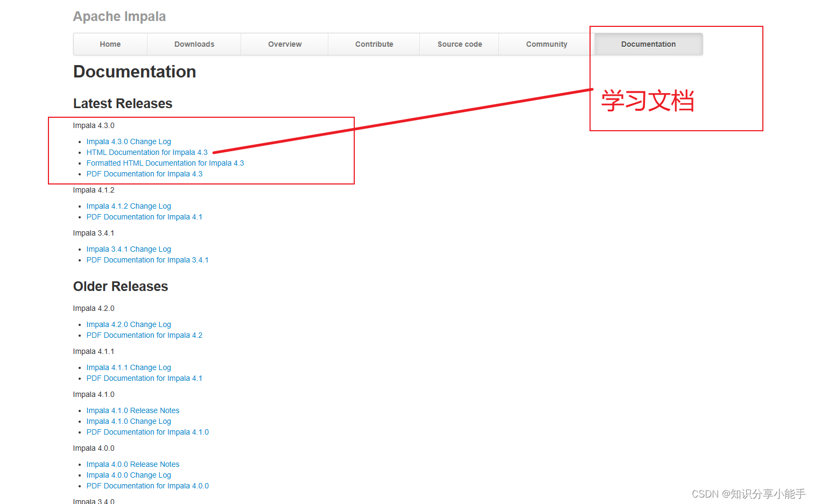This screenshot has width=814, height=504.
Task: Open Impala 4.0.0 Change Log link
Action: pos(129,475)
